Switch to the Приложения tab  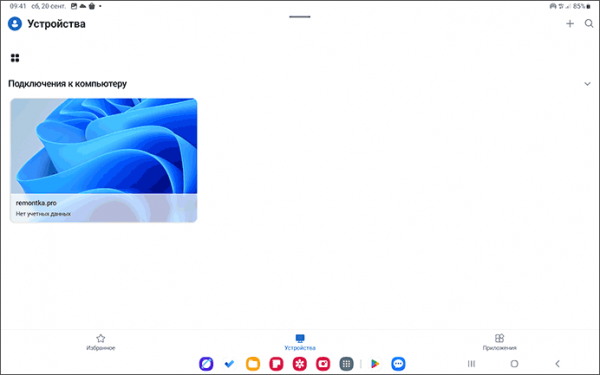499,342
